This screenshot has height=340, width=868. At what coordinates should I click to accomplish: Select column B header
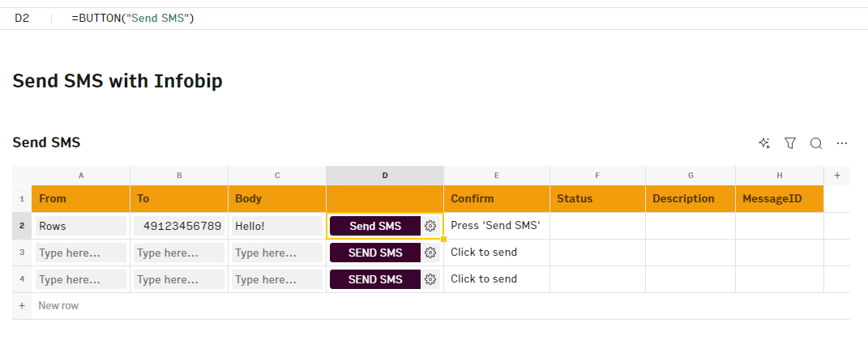tap(179, 175)
